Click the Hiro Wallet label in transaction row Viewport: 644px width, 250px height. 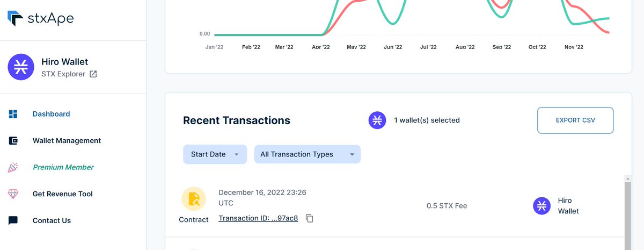click(568, 206)
